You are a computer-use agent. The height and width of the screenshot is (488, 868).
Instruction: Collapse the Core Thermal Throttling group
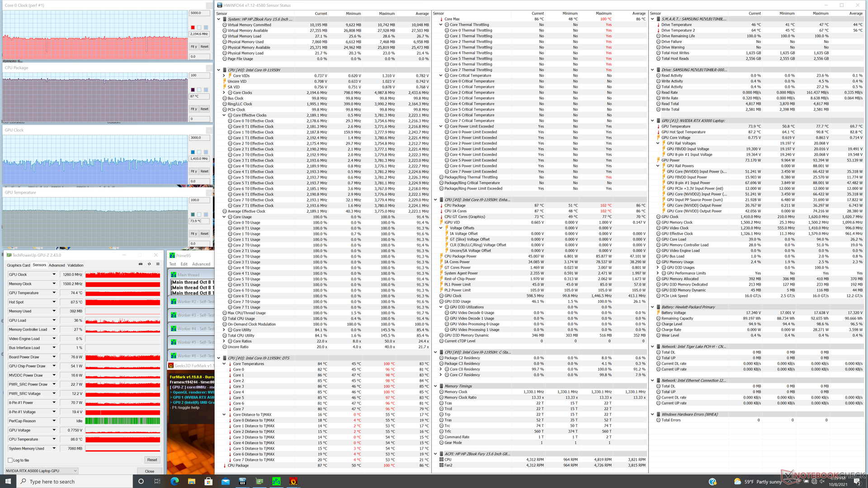441,25
